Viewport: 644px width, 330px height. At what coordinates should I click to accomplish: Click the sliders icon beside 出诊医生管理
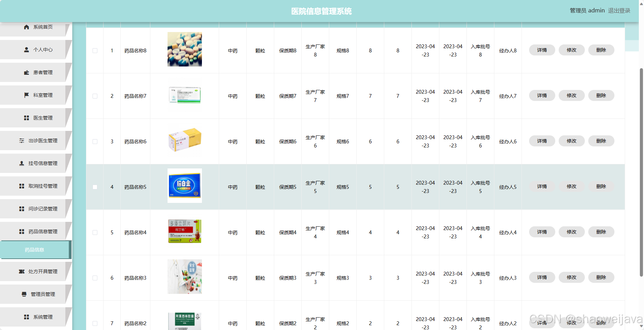pos(22,141)
